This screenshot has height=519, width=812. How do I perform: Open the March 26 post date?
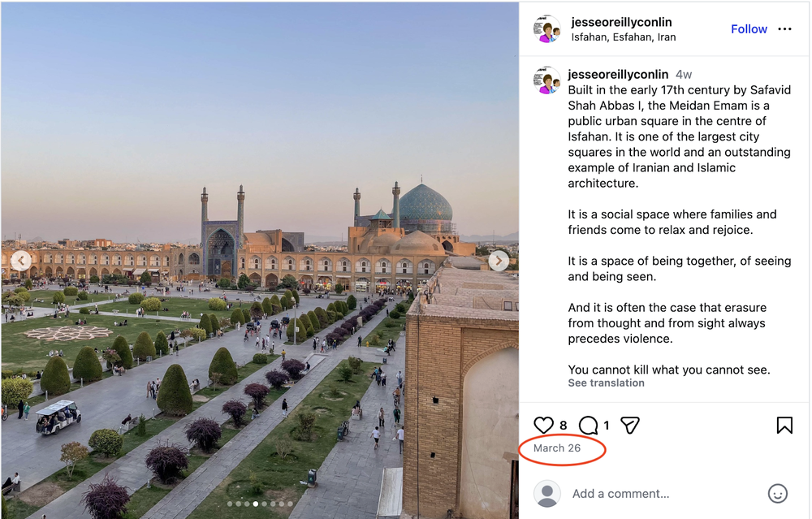pyautogui.click(x=557, y=448)
